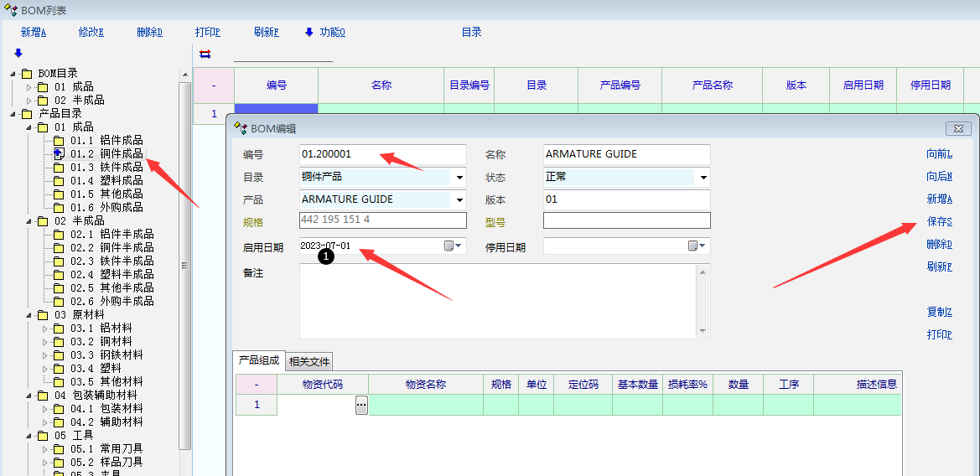Viewport: 980px width, 476px height.
Task: Click the red-blue swap arrows icon above grid
Action: [x=205, y=54]
